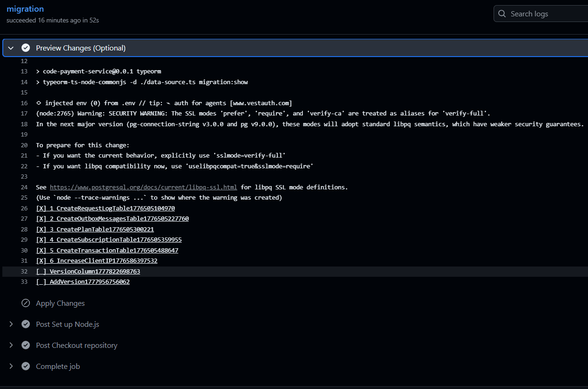Click the 'In the next major version' log line

310,124
